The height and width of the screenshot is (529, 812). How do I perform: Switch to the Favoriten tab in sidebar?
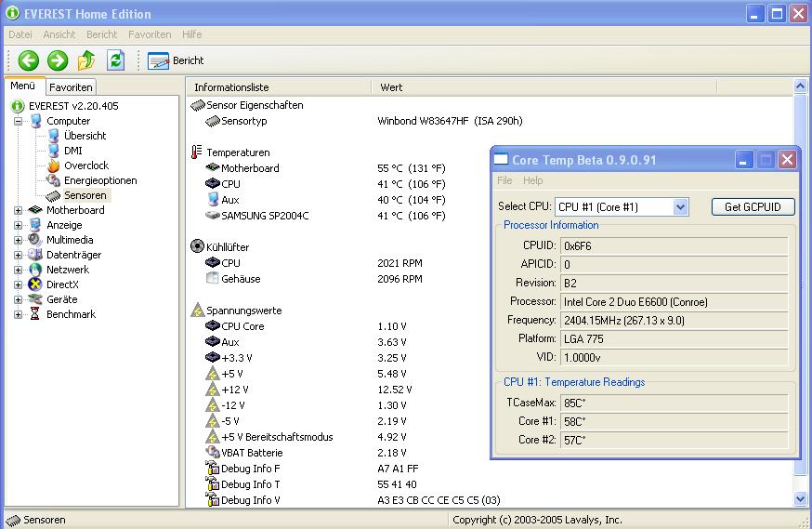tap(71, 87)
